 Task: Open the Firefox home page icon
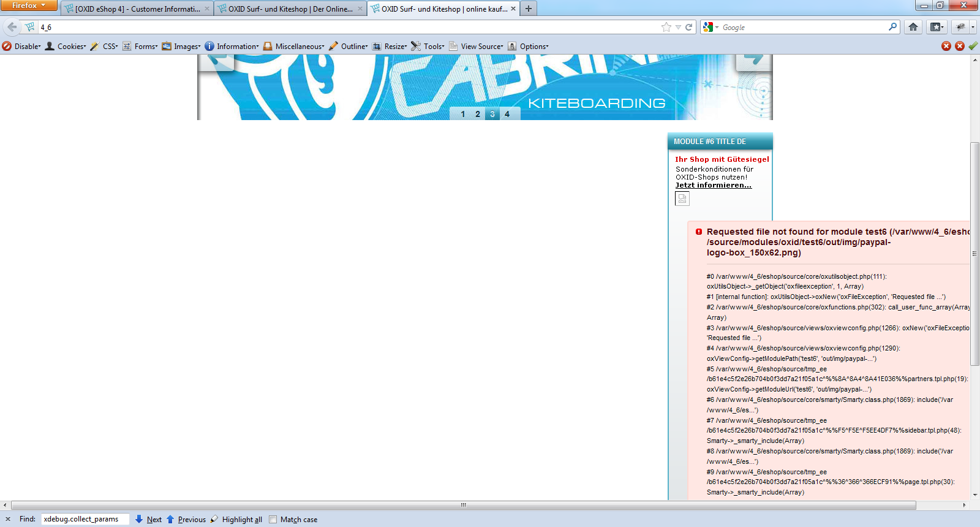[913, 27]
